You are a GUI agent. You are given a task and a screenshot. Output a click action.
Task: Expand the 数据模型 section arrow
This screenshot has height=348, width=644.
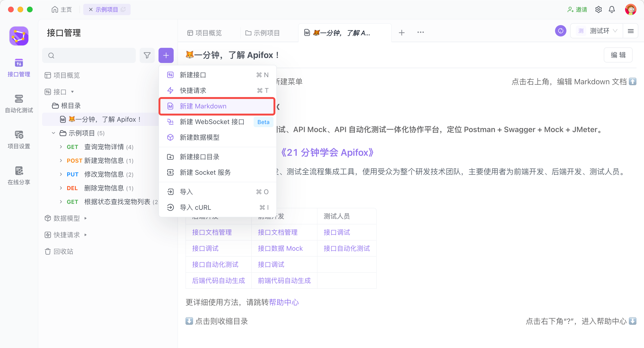tap(85, 219)
